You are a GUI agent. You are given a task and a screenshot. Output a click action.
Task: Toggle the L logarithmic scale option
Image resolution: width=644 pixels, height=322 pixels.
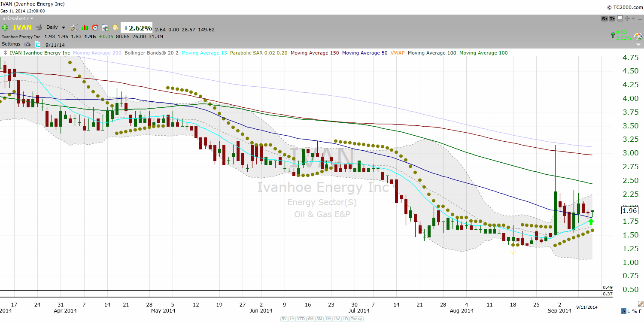tap(629, 311)
